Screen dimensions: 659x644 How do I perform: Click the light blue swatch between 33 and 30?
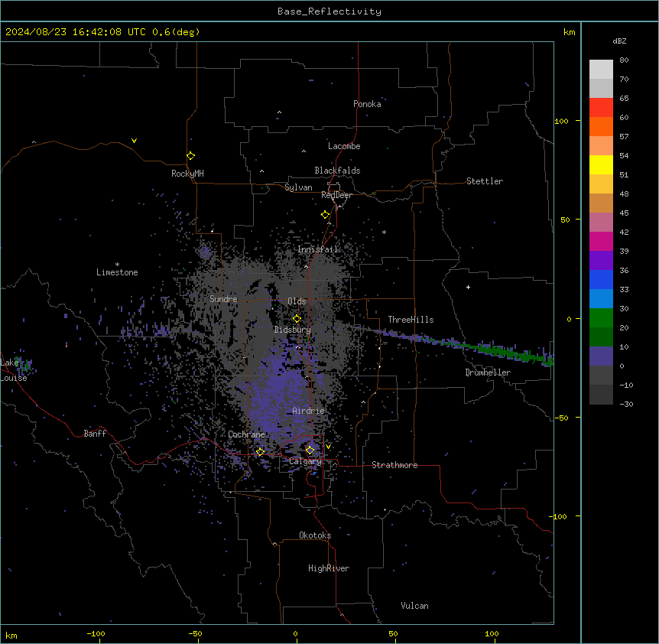tap(601, 298)
